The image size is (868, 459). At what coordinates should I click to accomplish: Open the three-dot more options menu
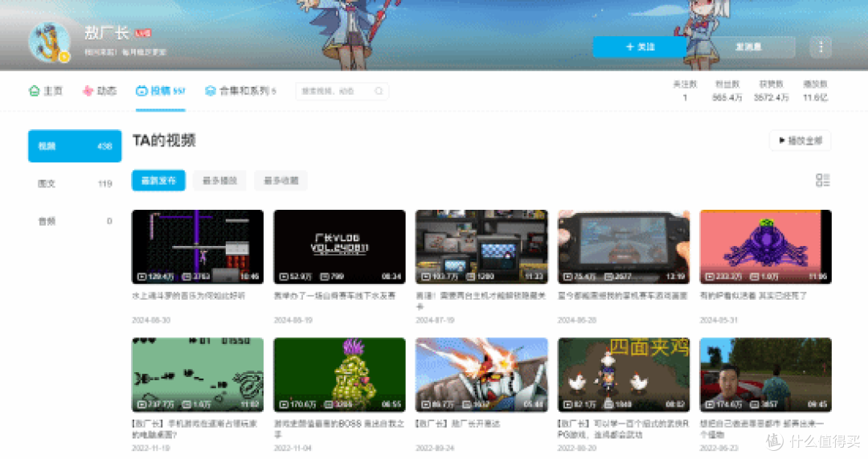(821, 47)
